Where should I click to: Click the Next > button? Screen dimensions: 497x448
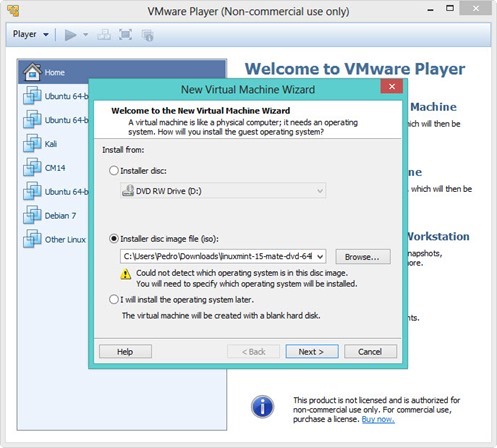click(x=311, y=352)
